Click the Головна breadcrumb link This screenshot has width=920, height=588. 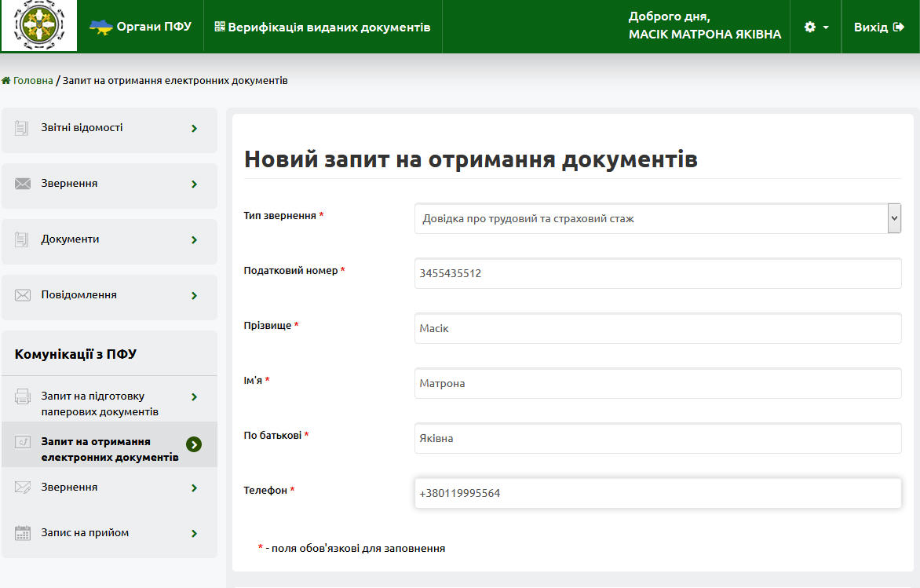click(x=33, y=80)
